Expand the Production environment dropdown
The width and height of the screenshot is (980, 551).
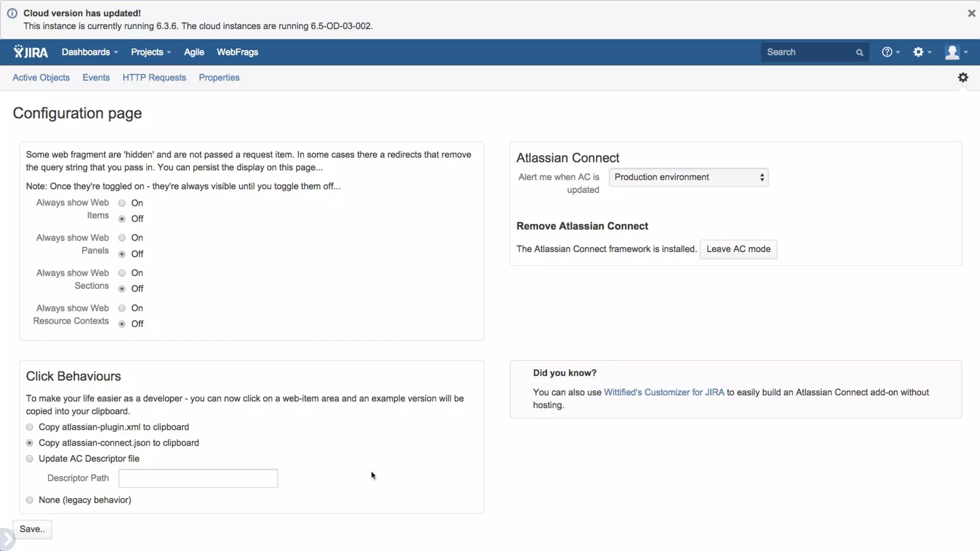[688, 177]
